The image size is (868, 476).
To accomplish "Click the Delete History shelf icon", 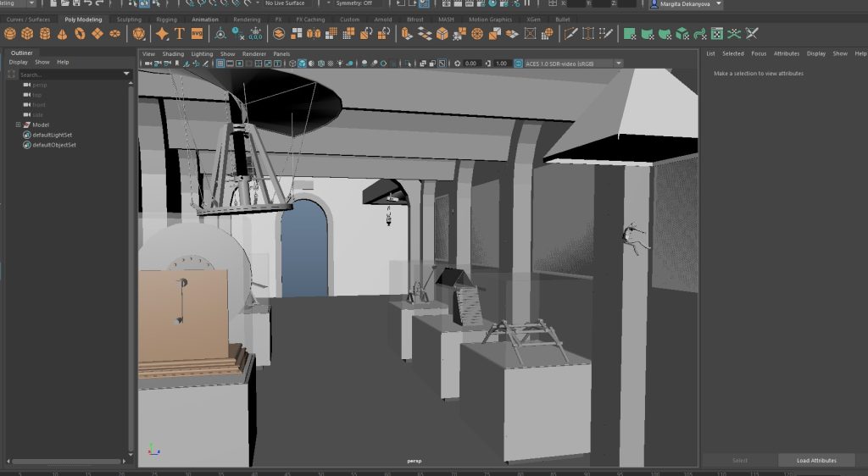I will [238, 34].
